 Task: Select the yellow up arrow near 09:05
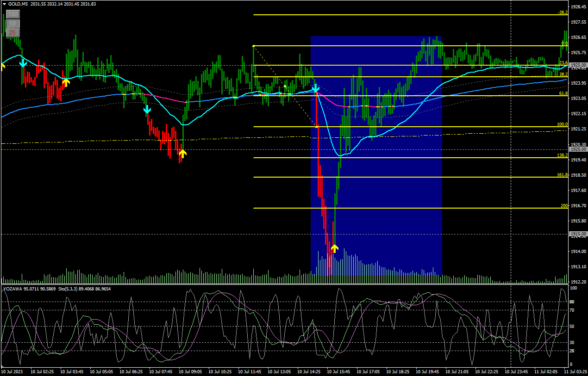[x=182, y=154]
